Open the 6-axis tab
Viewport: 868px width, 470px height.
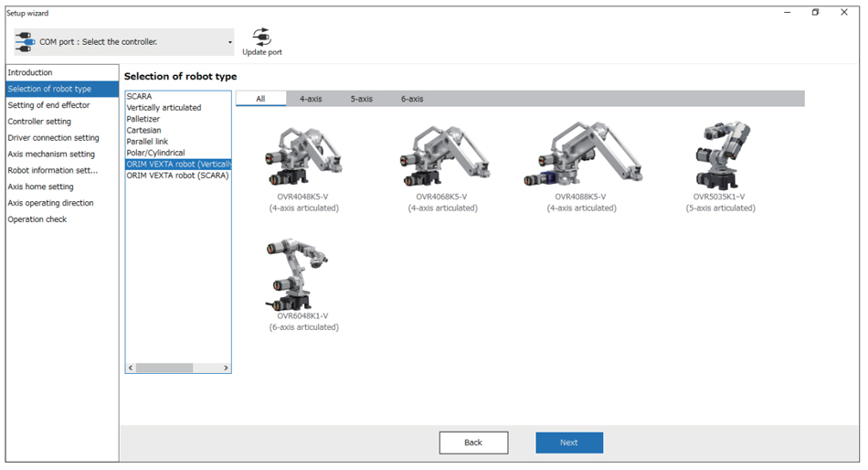coord(412,99)
